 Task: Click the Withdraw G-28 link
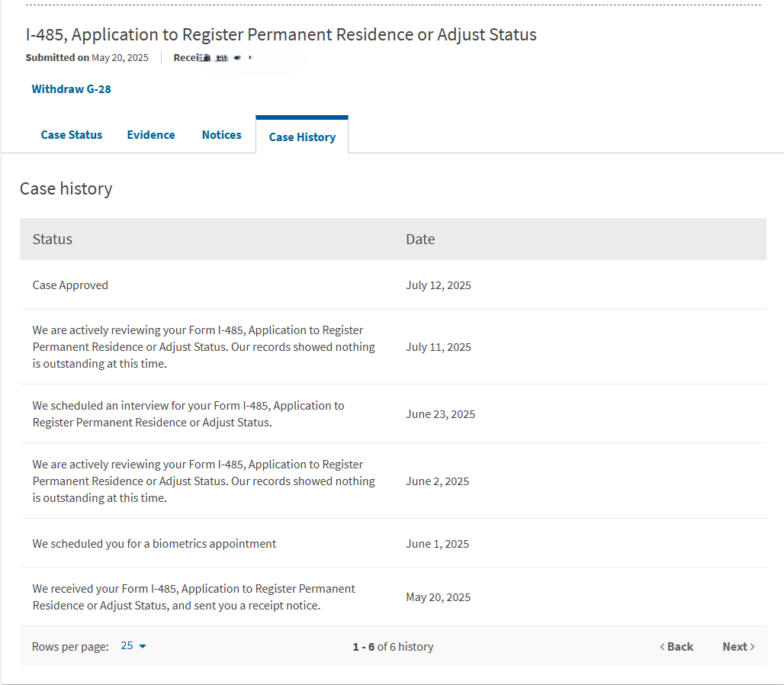pyautogui.click(x=71, y=89)
